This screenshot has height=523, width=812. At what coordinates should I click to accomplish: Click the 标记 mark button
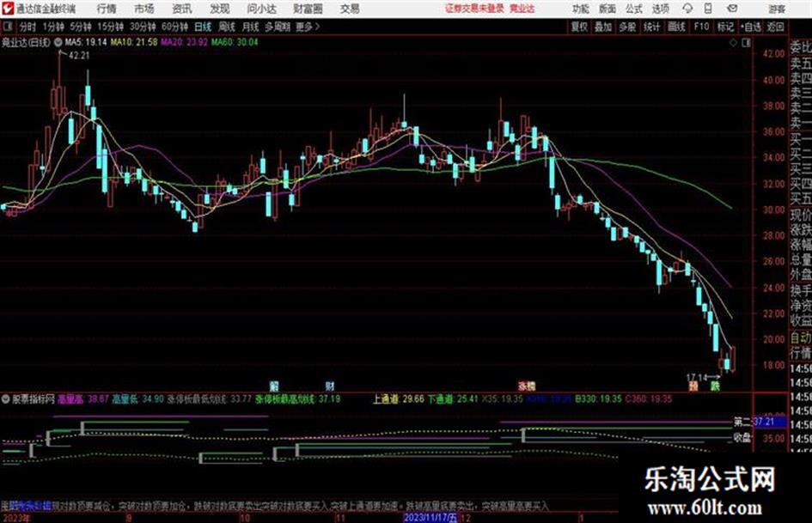[x=725, y=27]
